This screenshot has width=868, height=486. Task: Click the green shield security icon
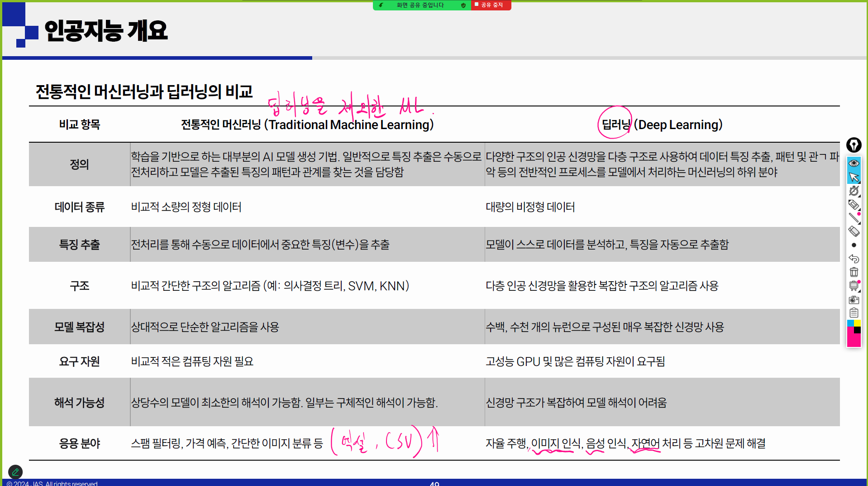click(x=463, y=5)
